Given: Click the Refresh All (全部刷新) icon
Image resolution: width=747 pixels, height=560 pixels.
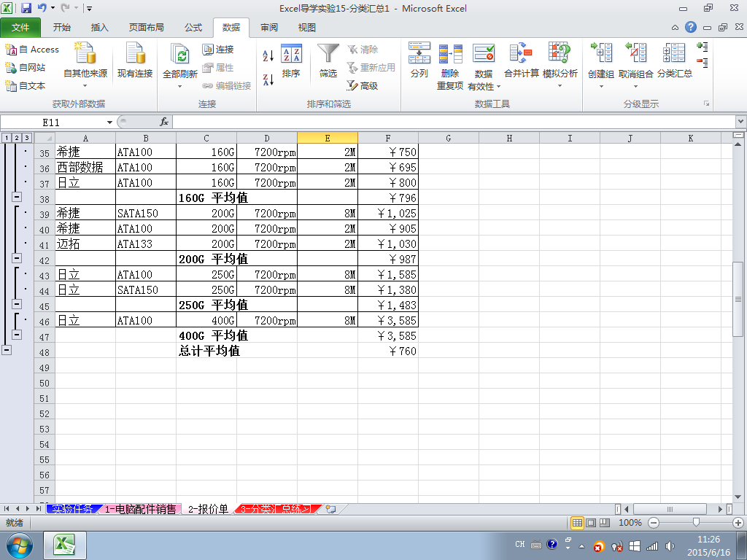Looking at the screenshot, I should tap(180, 54).
